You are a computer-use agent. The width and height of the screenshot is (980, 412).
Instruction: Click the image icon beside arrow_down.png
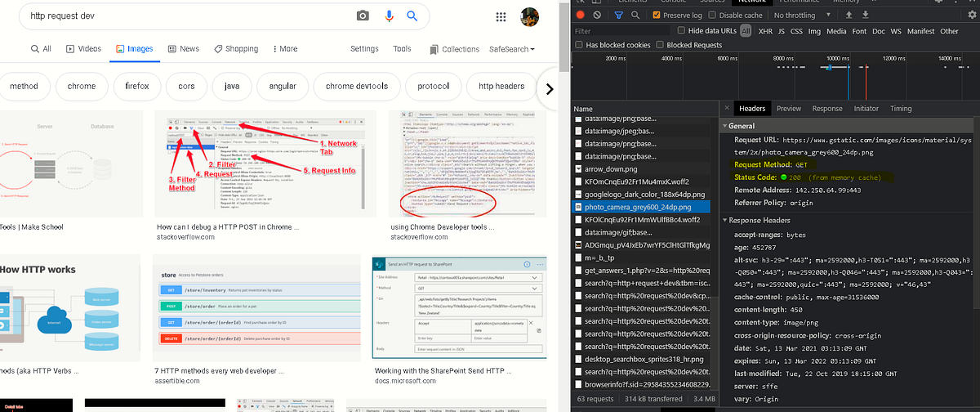point(577,169)
